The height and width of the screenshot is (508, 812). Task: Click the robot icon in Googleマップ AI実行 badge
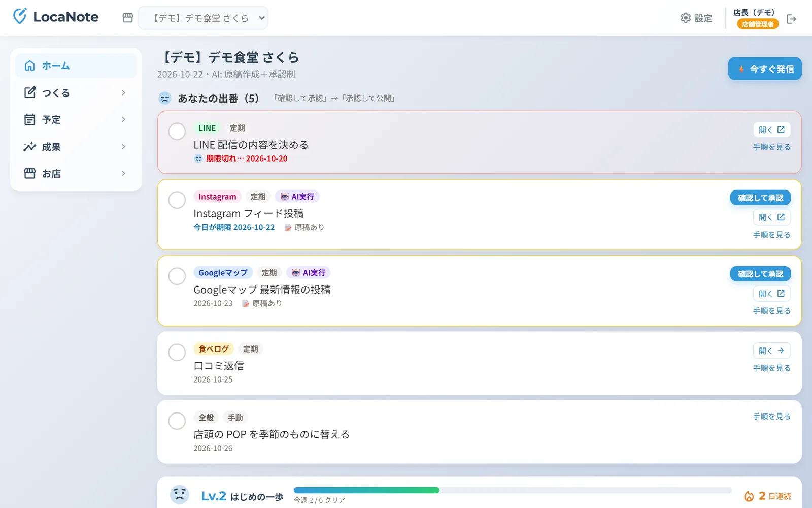pyautogui.click(x=296, y=273)
